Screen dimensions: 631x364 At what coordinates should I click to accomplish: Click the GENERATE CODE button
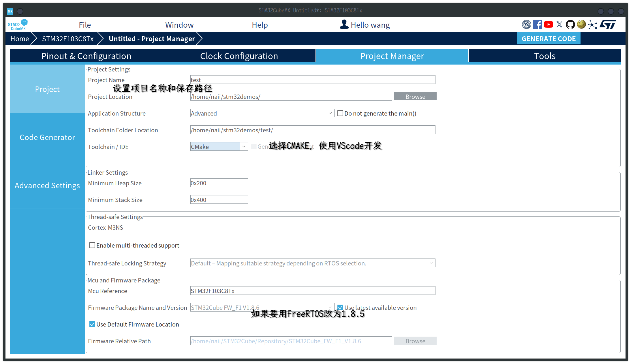click(549, 39)
